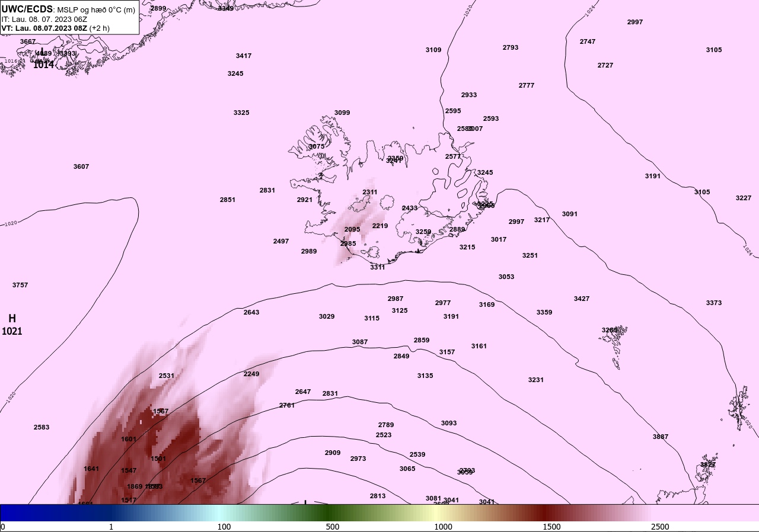Image resolution: width=759 pixels, height=532 pixels.
Task: Click the map value 2311 over Iceland
Action: point(370,192)
